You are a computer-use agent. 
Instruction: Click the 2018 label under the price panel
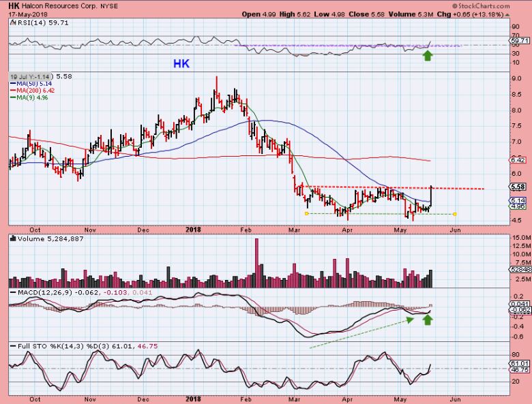(x=194, y=230)
